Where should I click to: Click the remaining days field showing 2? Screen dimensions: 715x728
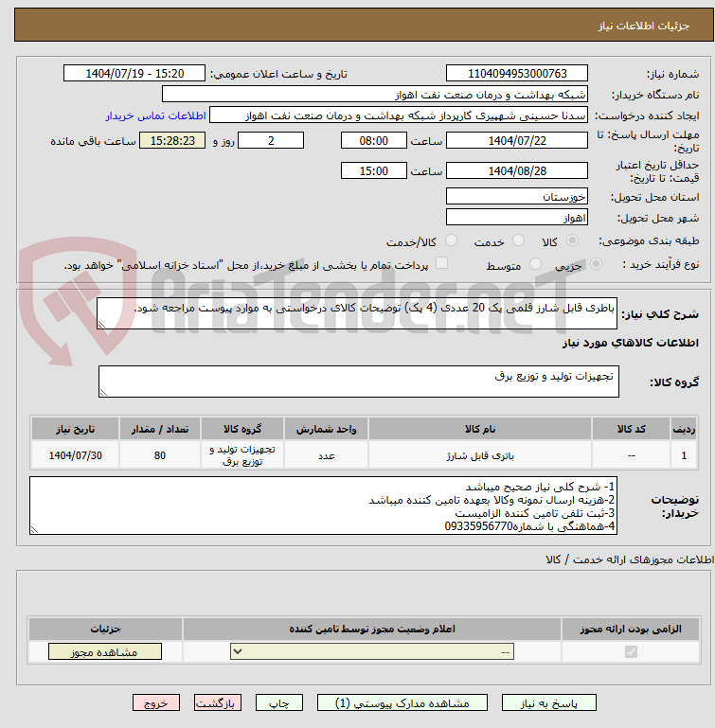click(x=271, y=141)
